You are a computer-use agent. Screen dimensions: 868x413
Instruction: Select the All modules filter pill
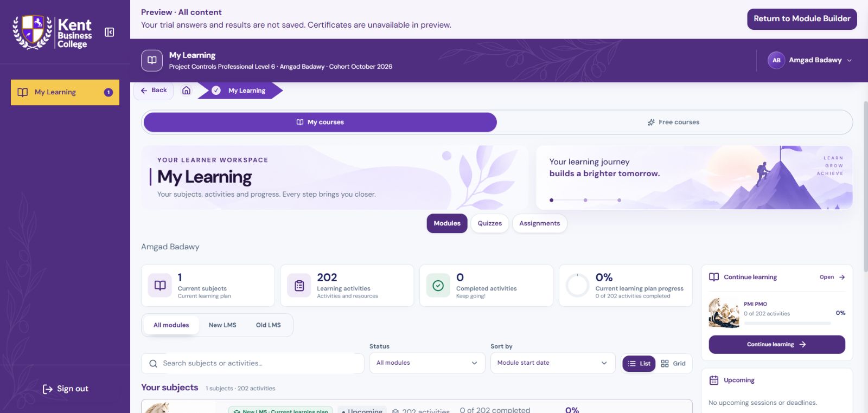171,325
